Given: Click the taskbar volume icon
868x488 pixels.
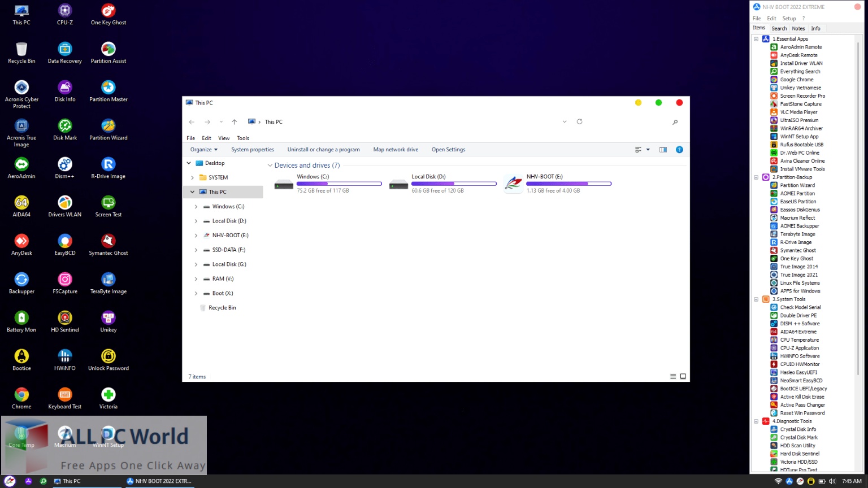Looking at the screenshot, I should (832, 481).
